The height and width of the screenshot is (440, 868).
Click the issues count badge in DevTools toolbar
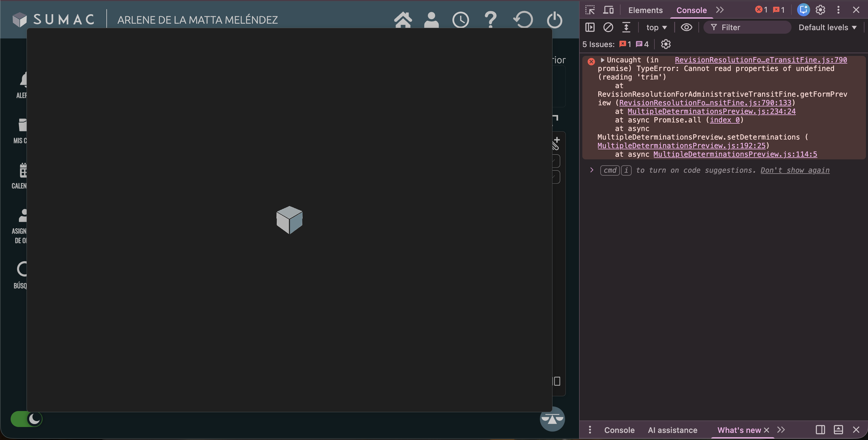pos(779,10)
